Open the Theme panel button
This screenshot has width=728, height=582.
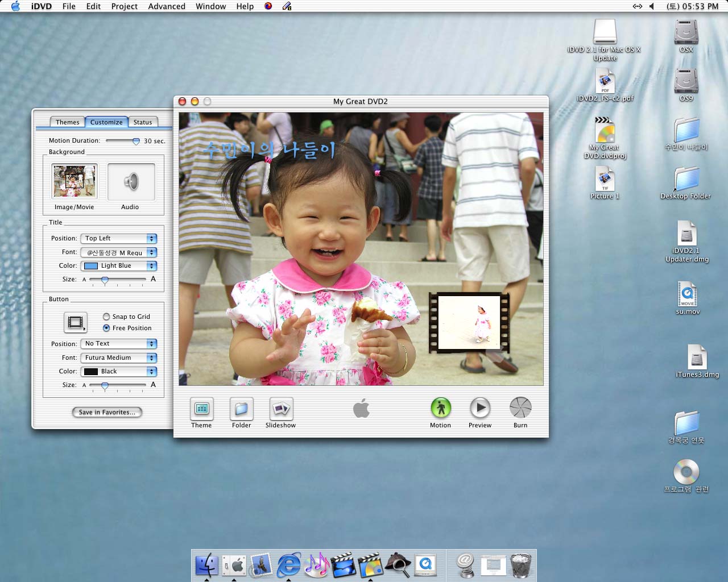point(201,409)
